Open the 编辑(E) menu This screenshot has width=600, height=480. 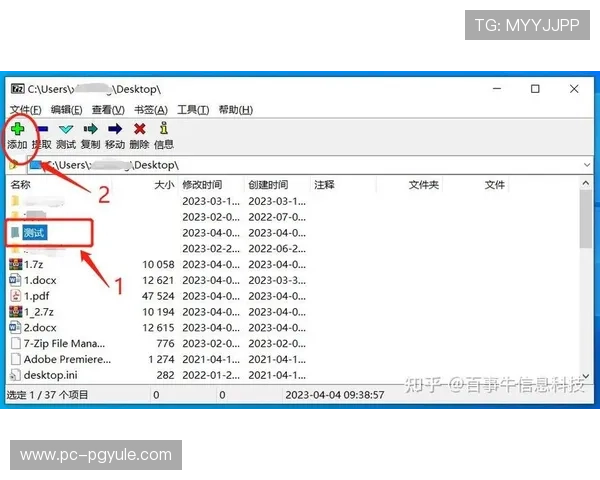(67, 110)
